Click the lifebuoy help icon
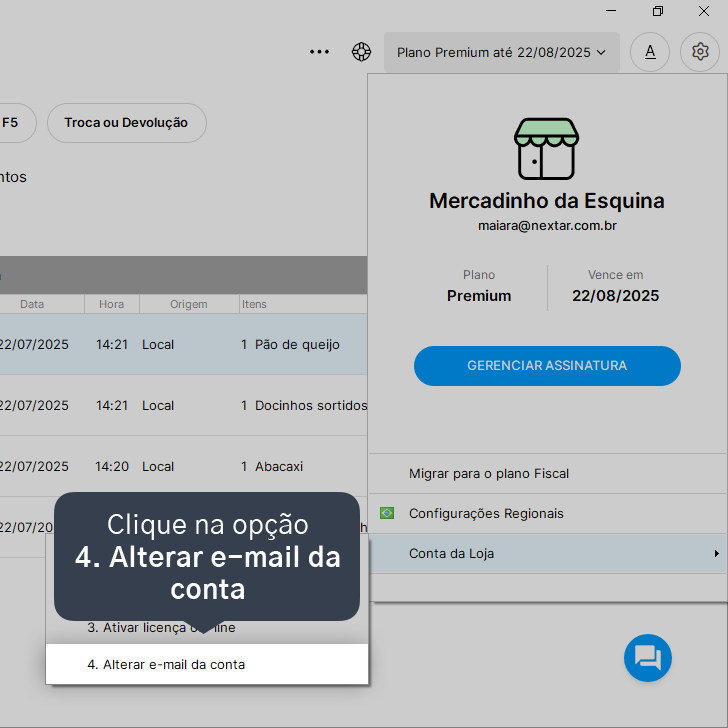 point(361,52)
